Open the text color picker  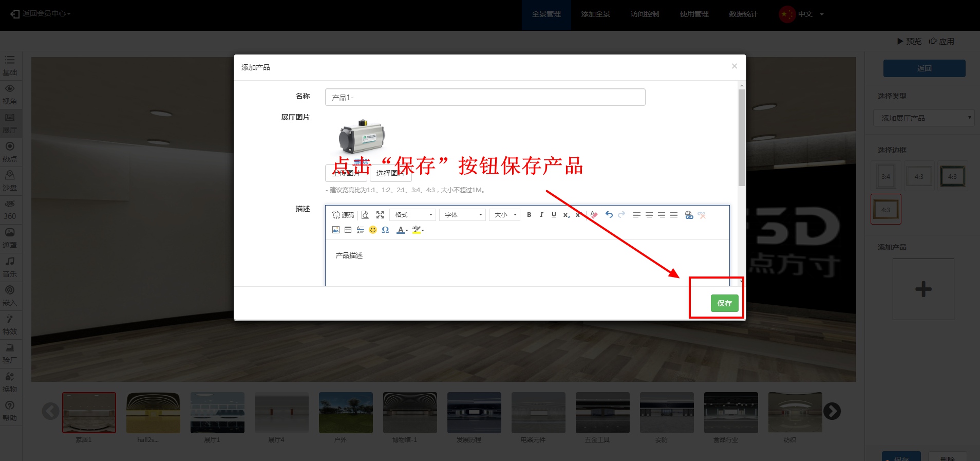point(402,230)
